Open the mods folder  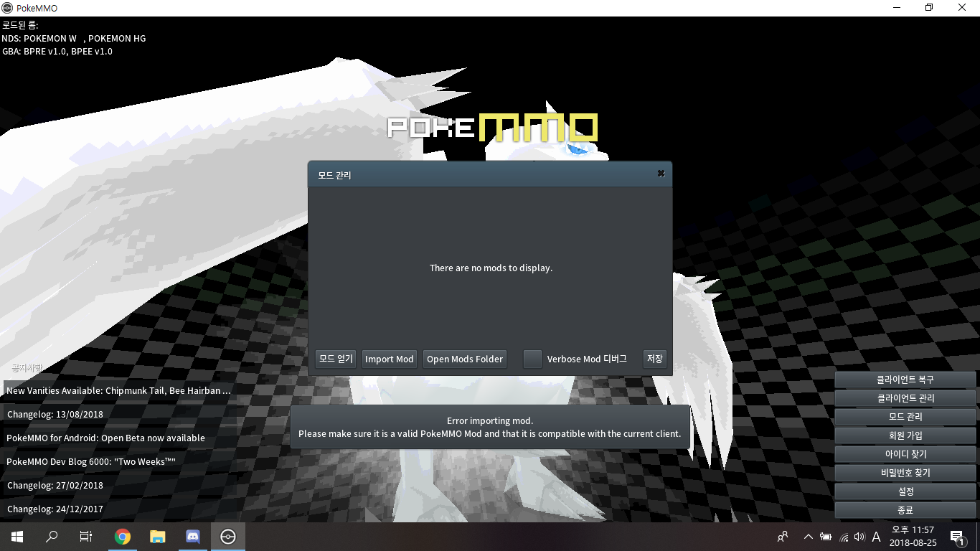(464, 359)
